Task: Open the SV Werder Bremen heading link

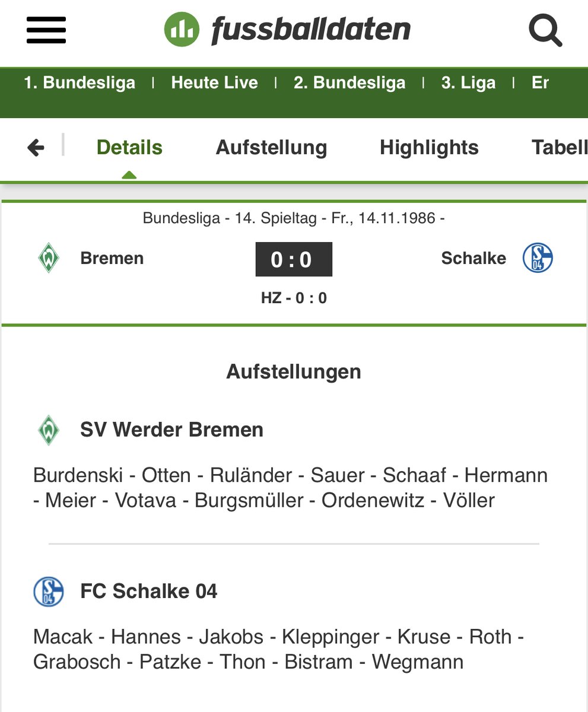Action: pos(172,430)
